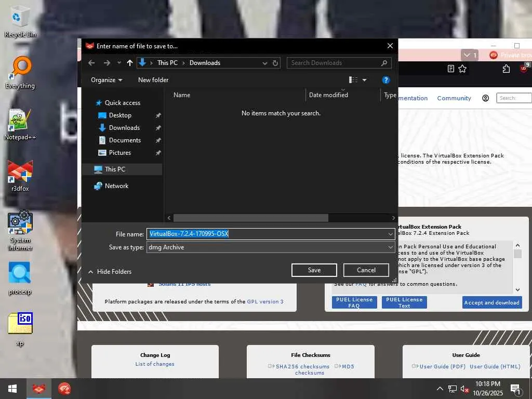Select the xp iso file on desktop
The image size is (532, 399).
[x=20, y=329]
